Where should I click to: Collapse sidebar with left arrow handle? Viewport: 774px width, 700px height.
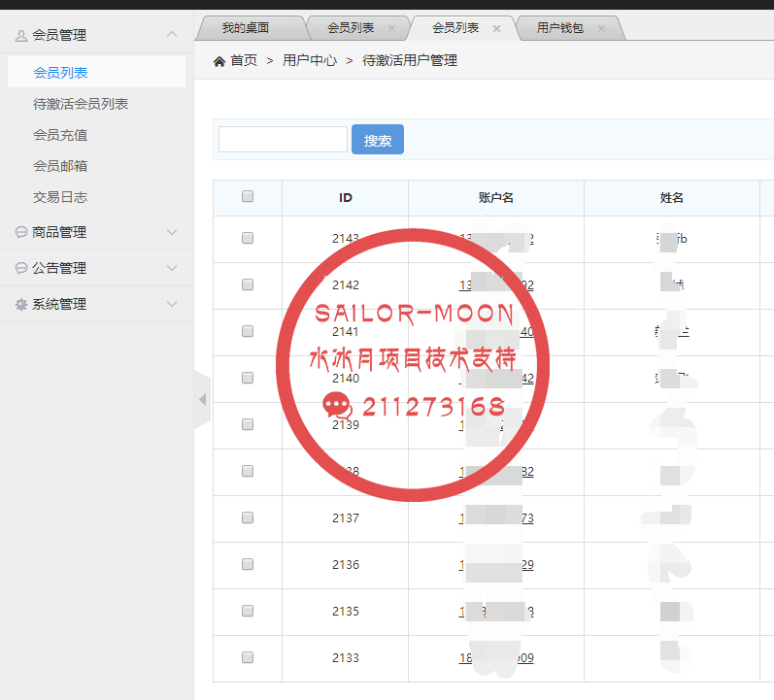pos(202,399)
